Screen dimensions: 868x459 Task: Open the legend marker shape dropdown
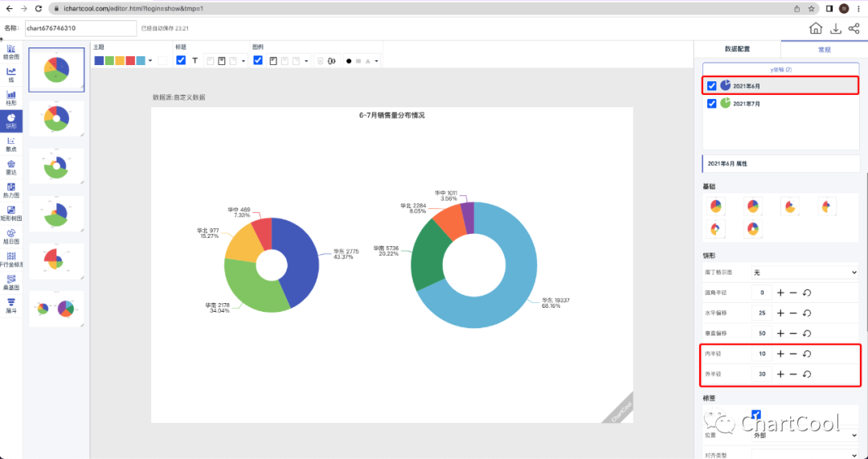[376, 61]
